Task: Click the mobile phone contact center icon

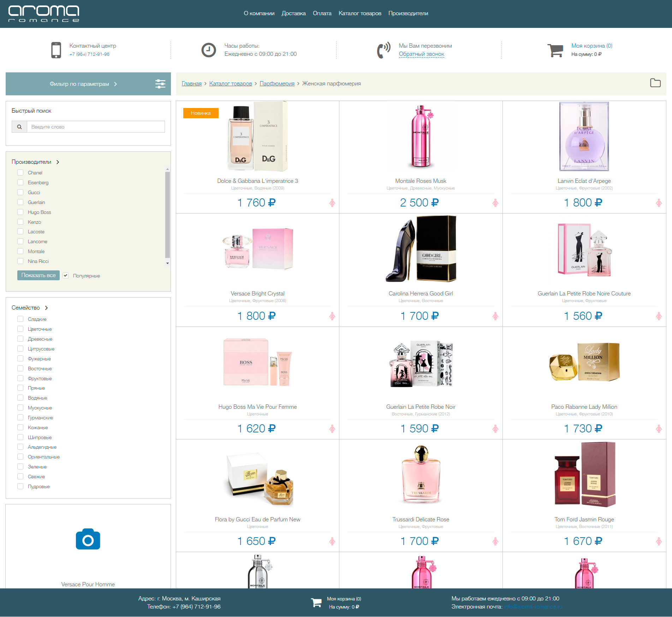Action: pyautogui.click(x=56, y=50)
